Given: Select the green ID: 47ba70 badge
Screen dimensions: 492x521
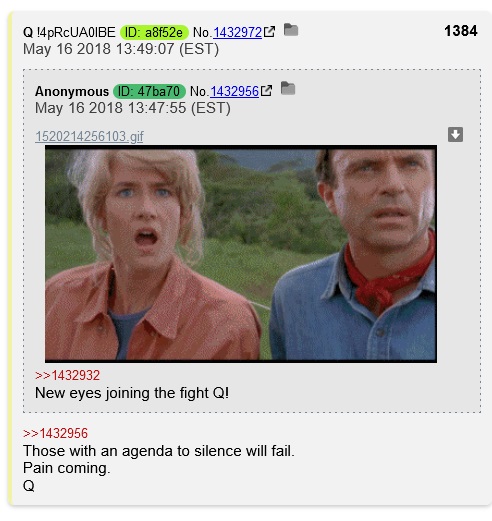Looking at the screenshot, I should pyautogui.click(x=149, y=91).
